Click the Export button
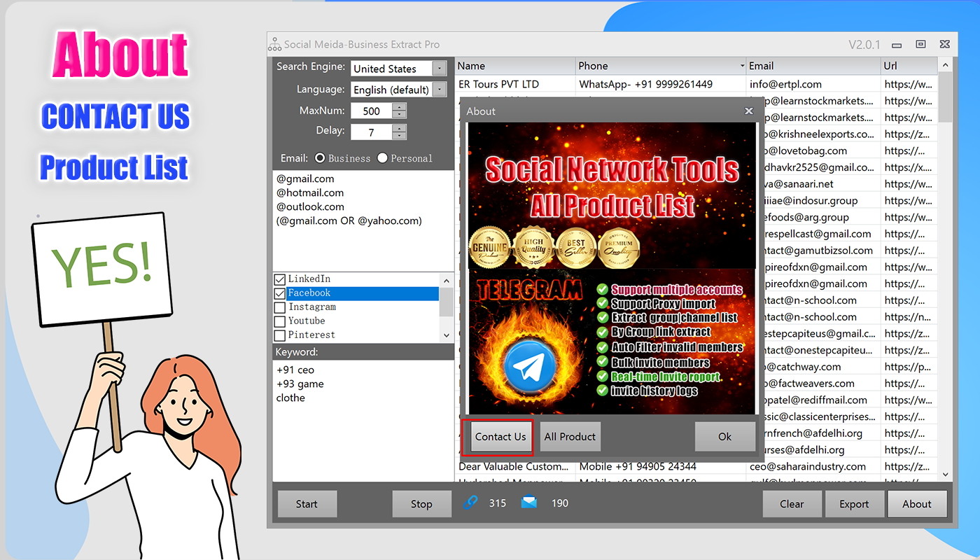Viewport: 980px width, 560px height. pos(854,504)
